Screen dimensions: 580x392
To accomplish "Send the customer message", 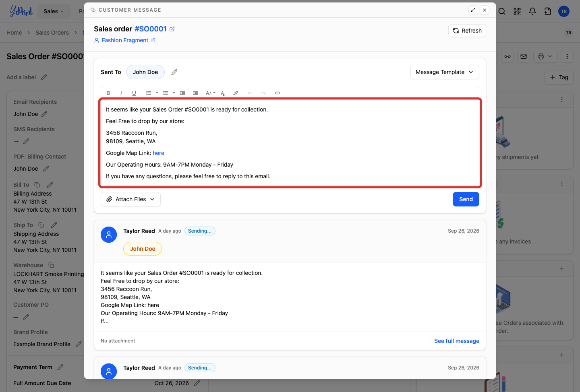I will (466, 199).
